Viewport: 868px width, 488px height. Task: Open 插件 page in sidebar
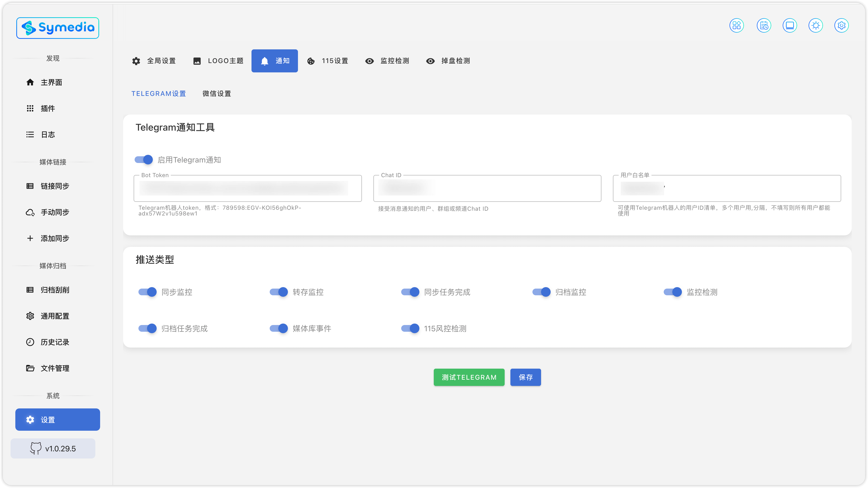58,108
